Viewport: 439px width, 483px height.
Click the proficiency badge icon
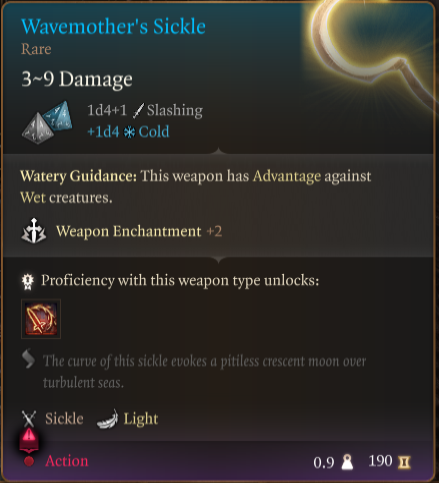28,281
